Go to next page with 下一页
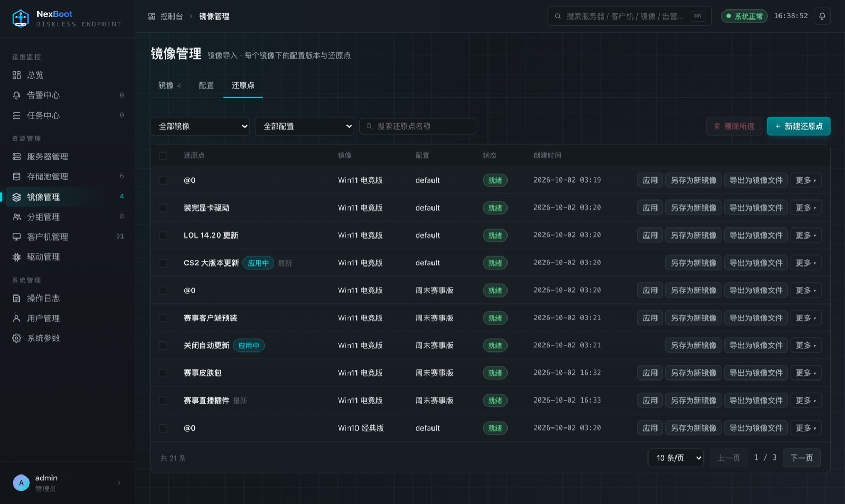The image size is (845, 504). [801, 458]
